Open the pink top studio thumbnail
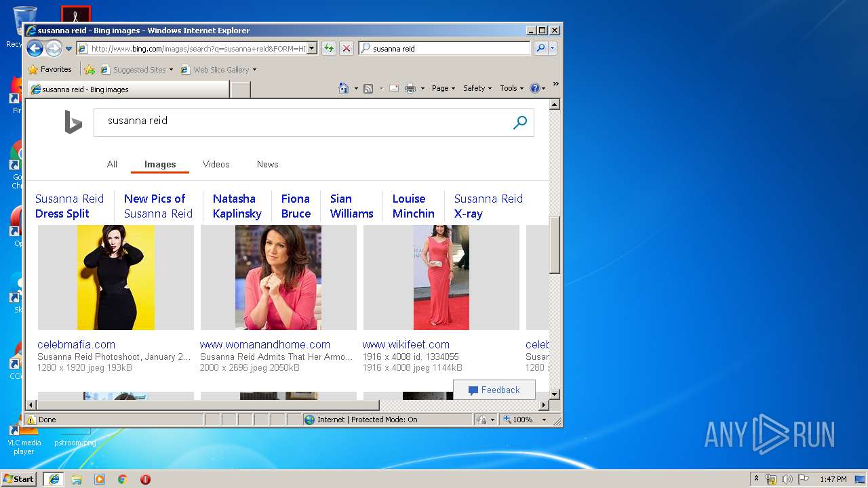Viewport: 868px width, 488px height. click(278, 277)
